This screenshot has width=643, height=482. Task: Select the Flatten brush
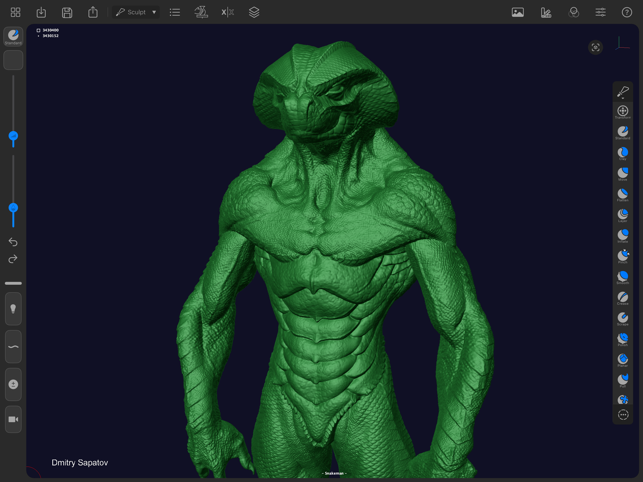pos(622,194)
